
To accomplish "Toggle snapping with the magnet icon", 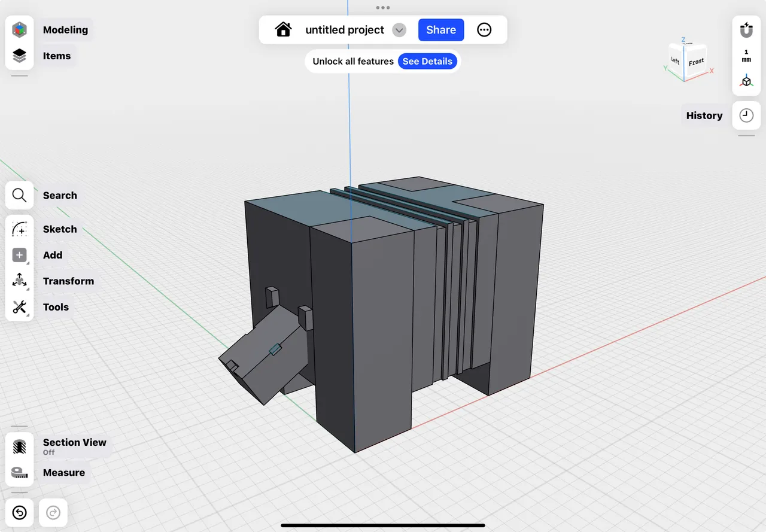I will [746, 29].
